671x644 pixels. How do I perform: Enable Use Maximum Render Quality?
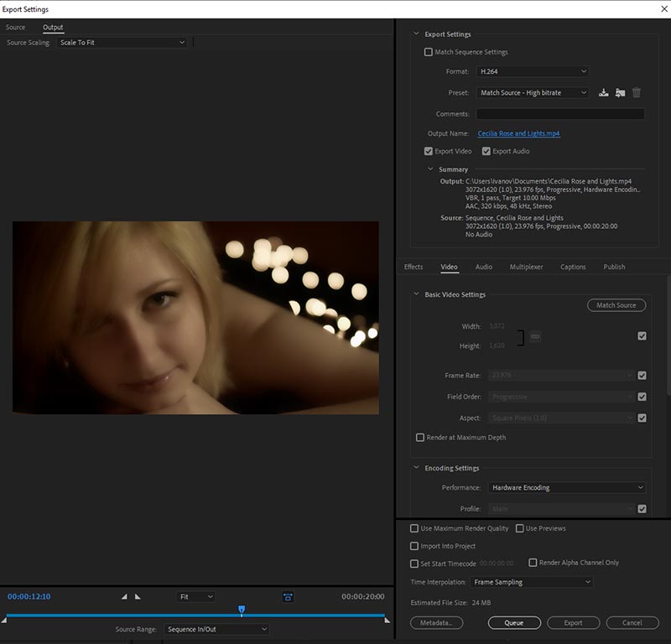[414, 528]
